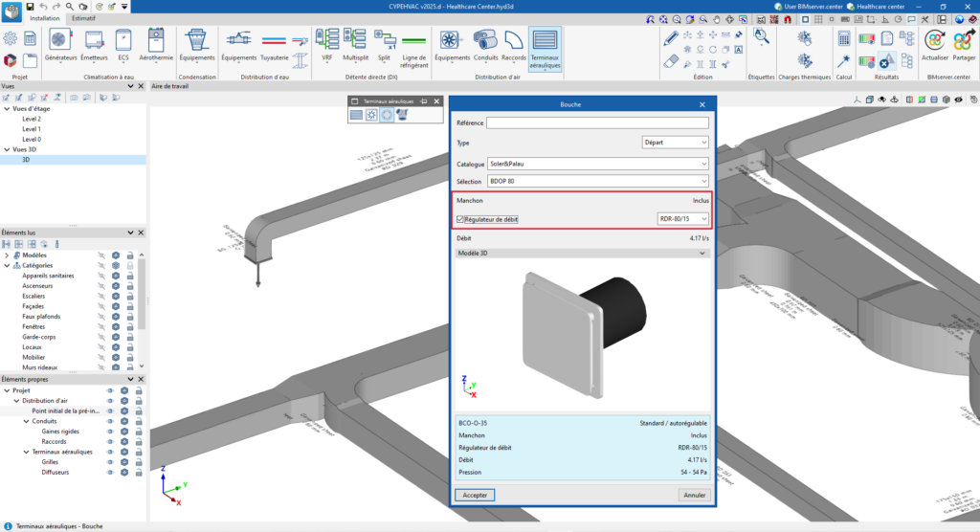980x532 pixels.
Task: Switch to the Installation tab
Action: (45, 18)
